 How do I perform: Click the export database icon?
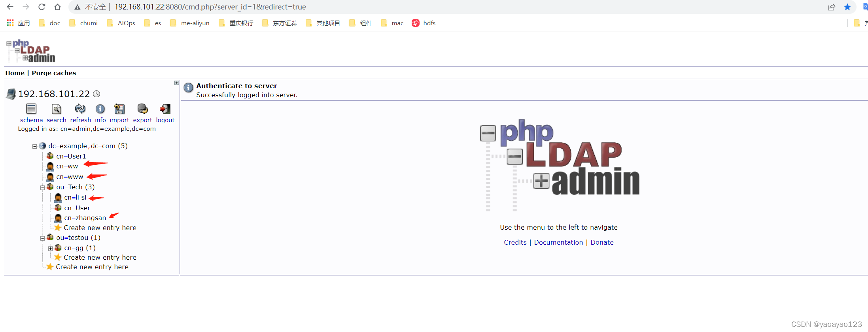(142, 109)
